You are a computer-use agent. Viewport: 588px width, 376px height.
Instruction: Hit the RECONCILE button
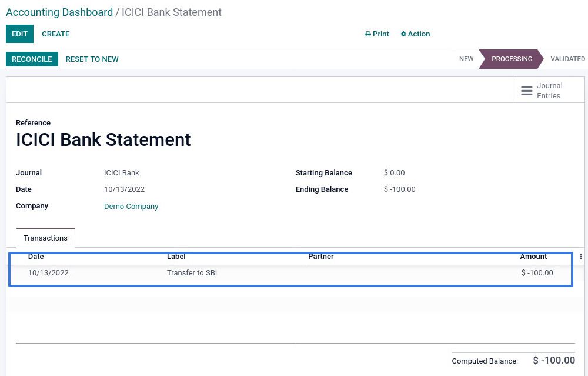(x=32, y=59)
